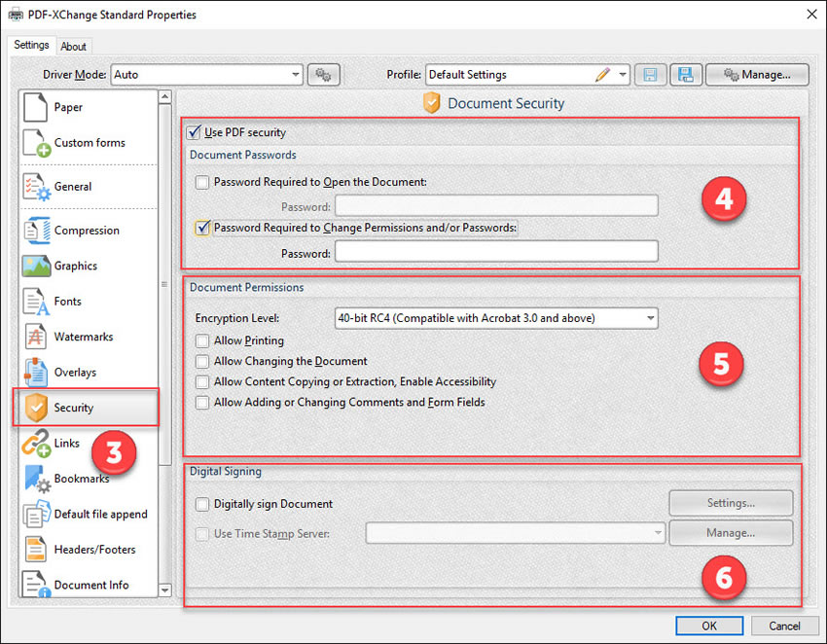Select Security label in the category list

73,408
